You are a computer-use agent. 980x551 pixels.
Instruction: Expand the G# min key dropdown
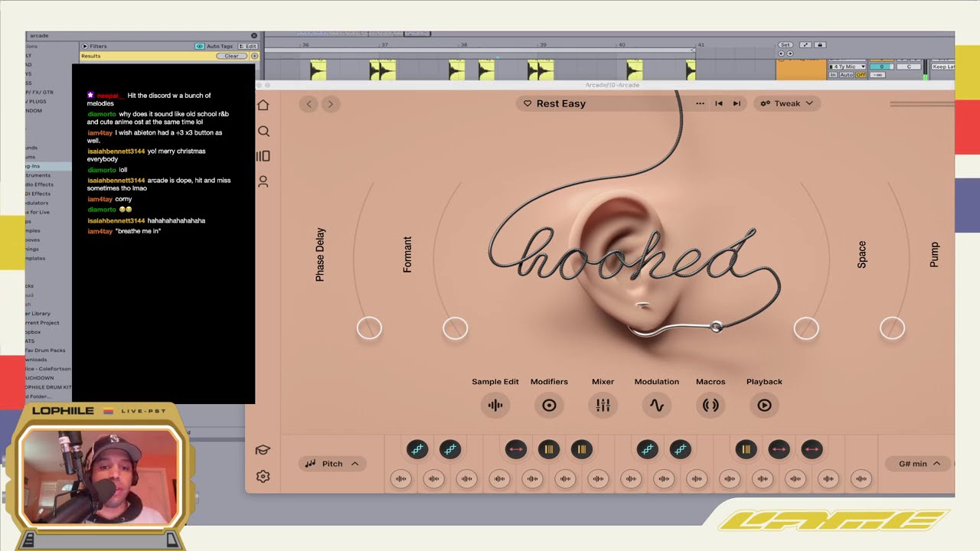(x=920, y=464)
